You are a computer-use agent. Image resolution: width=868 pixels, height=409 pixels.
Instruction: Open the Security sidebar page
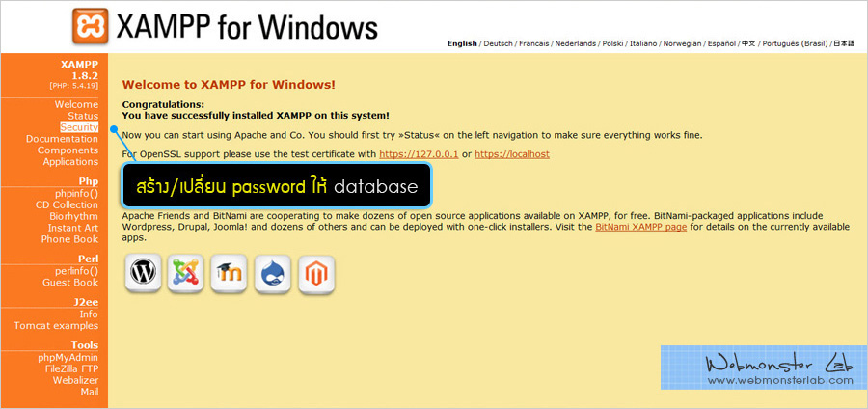[x=79, y=127]
